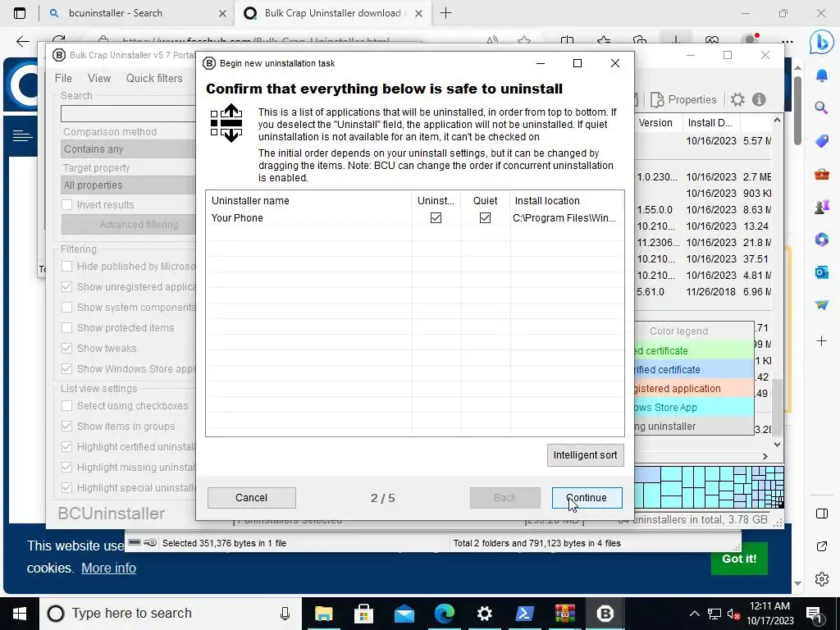Click the BCU horizontal scrollbar right arrow
Screen dimensions: 840x630
pos(765,456)
